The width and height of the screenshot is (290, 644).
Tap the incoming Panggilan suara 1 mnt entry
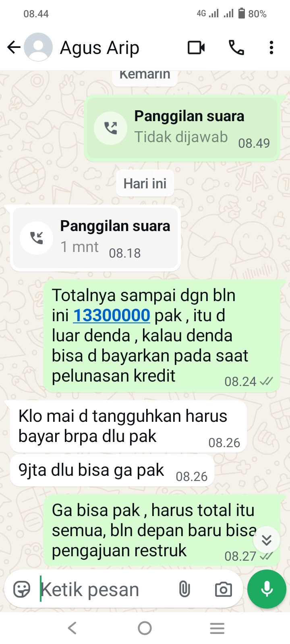95,238
